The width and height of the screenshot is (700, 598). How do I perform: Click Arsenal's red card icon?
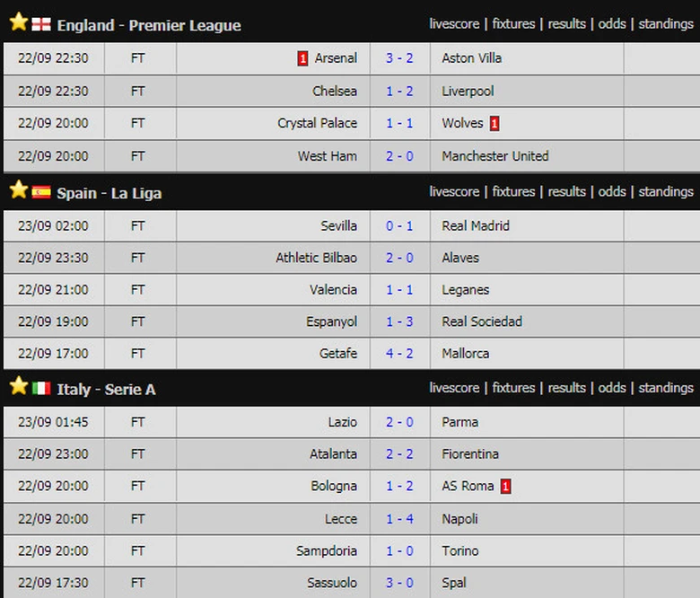pos(303,58)
